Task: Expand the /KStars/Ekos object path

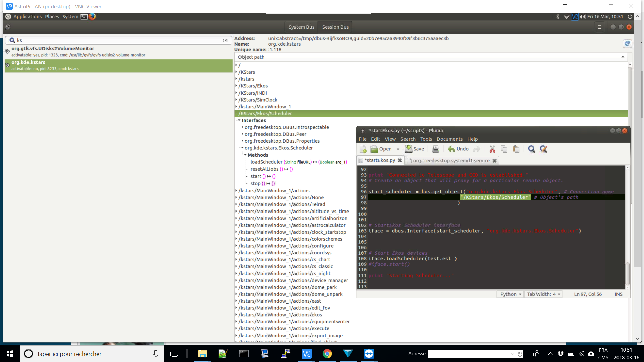Action: pyautogui.click(x=236, y=86)
